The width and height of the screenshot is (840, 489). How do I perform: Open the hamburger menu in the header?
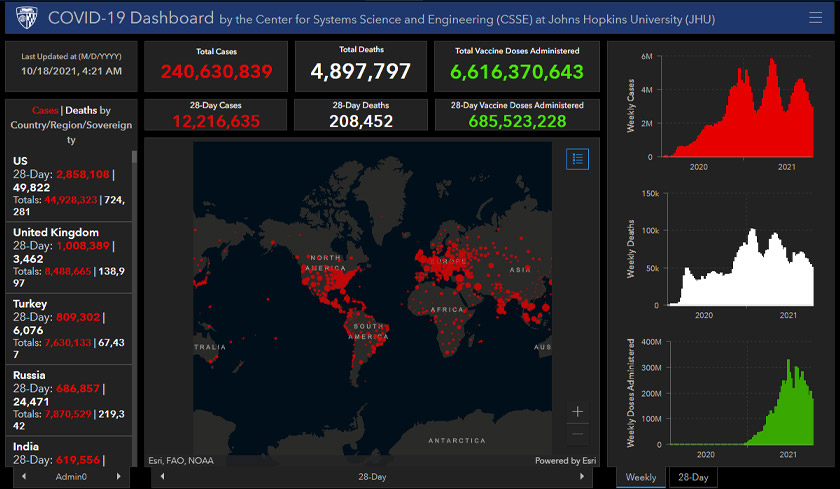(817, 18)
